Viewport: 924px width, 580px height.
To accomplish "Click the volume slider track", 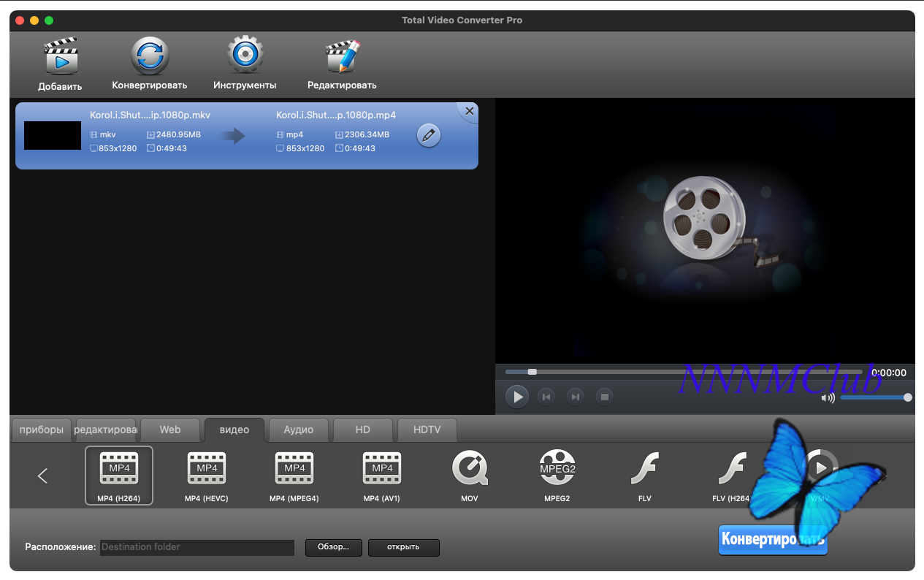I will click(x=873, y=397).
